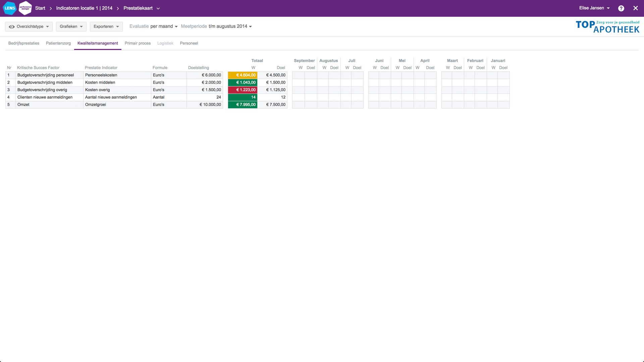Click the € 1.125,00 Doel total cell
The width and height of the screenshot is (644, 362).
tap(272, 90)
